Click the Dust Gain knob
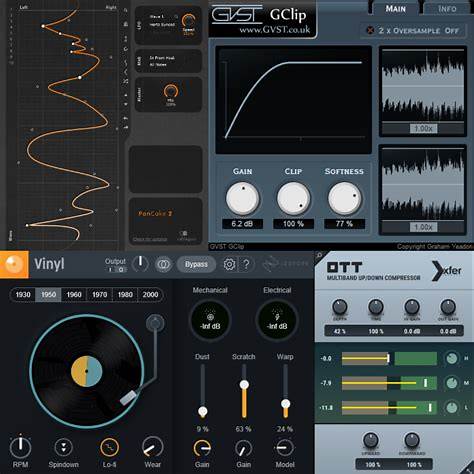The width and height of the screenshot is (474, 474). [x=202, y=449]
